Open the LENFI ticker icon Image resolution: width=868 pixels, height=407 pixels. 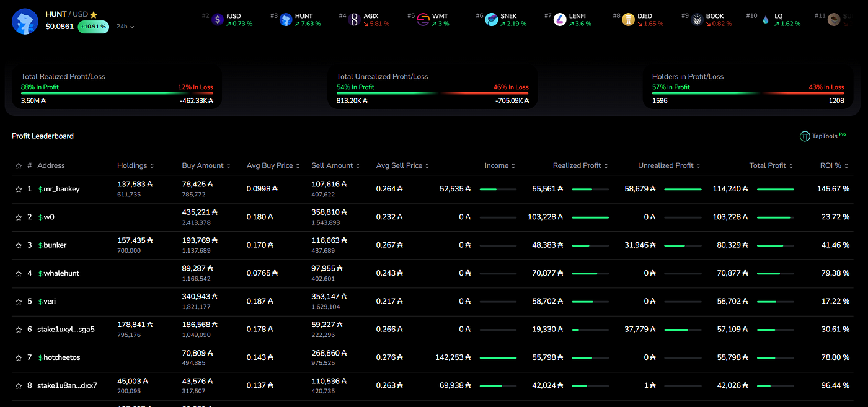tap(560, 20)
